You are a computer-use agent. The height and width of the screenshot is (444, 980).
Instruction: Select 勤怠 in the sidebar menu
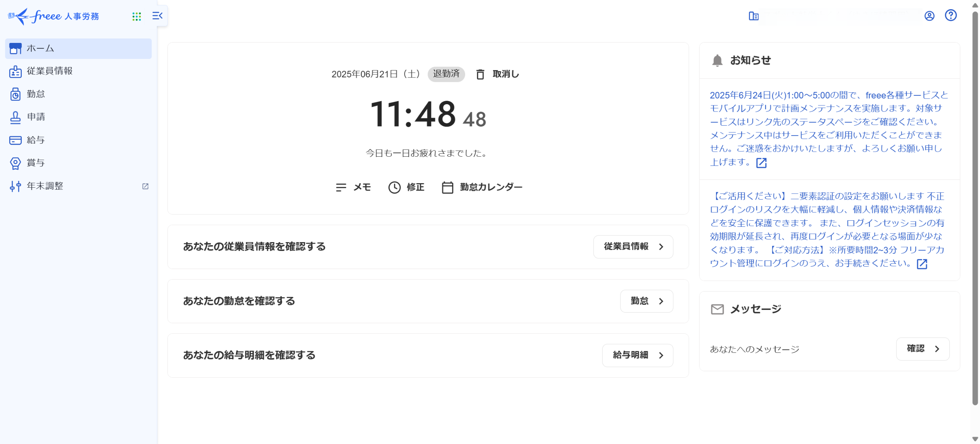36,94
